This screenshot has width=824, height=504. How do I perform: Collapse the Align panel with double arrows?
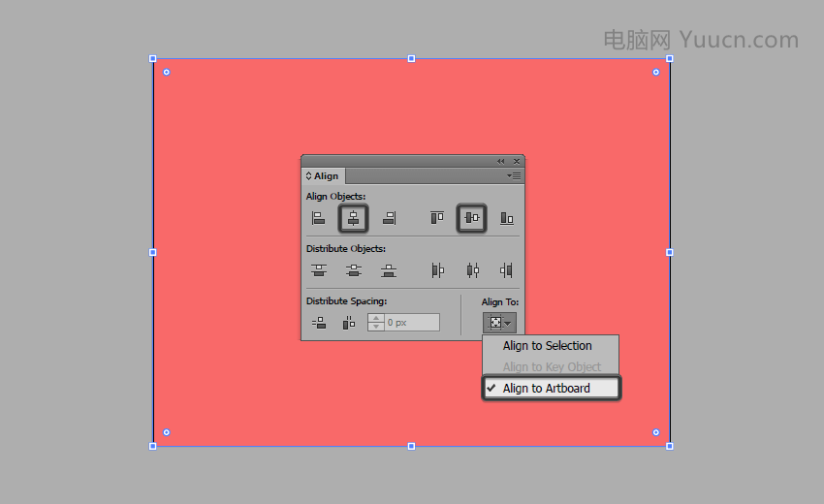point(501,161)
